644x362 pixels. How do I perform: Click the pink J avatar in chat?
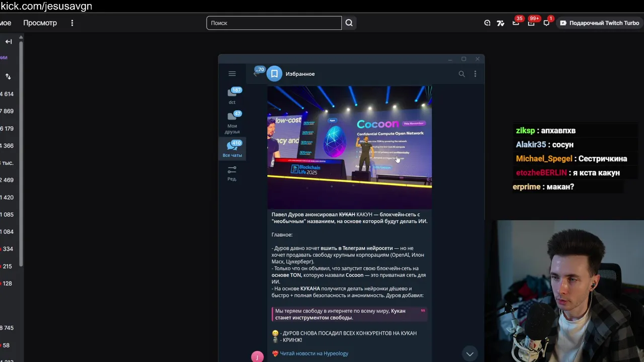pos(257,356)
